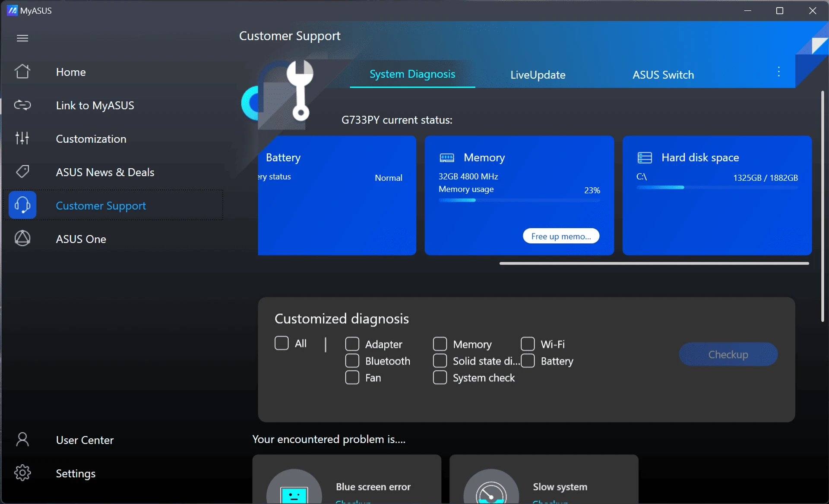This screenshot has width=829, height=504.
Task: Click the 32GB 4800 MHz text
Action: pyautogui.click(x=468, y=176)
